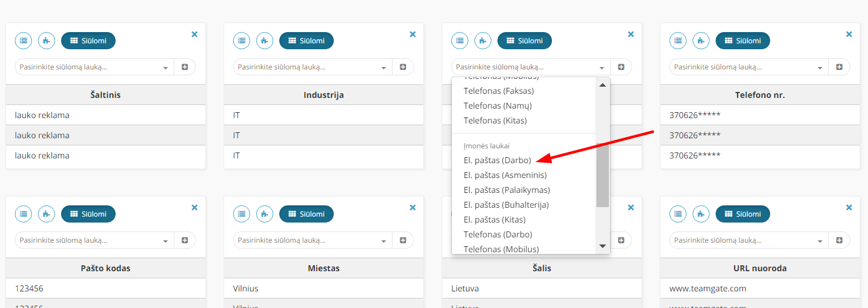The width and height of the screenshot is (868, 308).
Task: Click the plus icon in Šaltinis card
Action: click(x=184, y=67)
